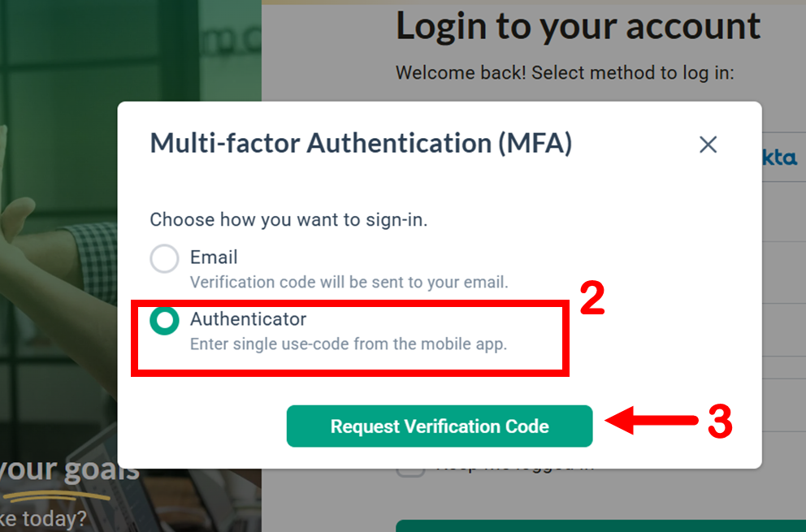Screen dimensions: 806x532
Task: Click Request Verification Code
Action: 439,426
